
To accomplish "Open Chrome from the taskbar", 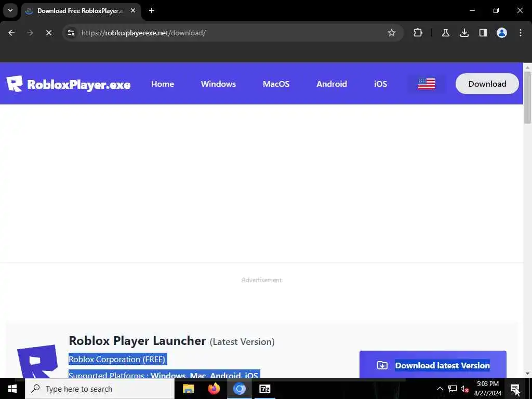I will point(239,389).
